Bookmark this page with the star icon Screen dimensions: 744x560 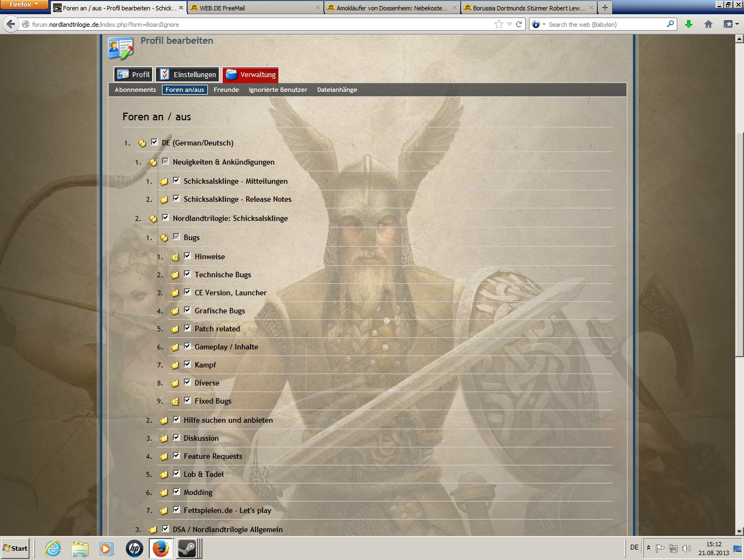tap(498, 24)
